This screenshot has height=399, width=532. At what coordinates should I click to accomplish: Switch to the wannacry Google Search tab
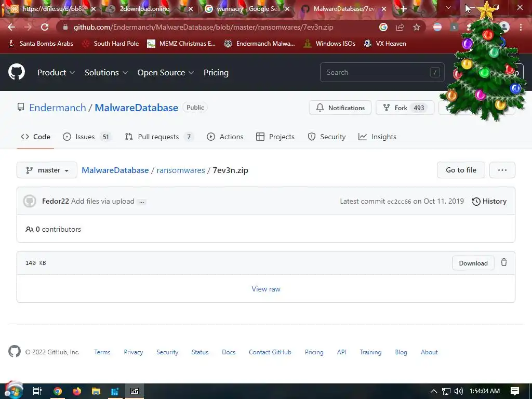[247, 9]
